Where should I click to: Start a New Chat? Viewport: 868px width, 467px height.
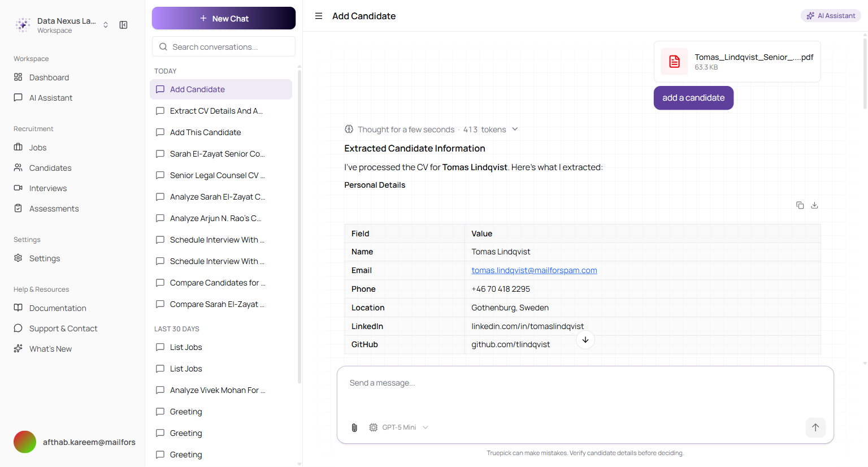point(224,18)
